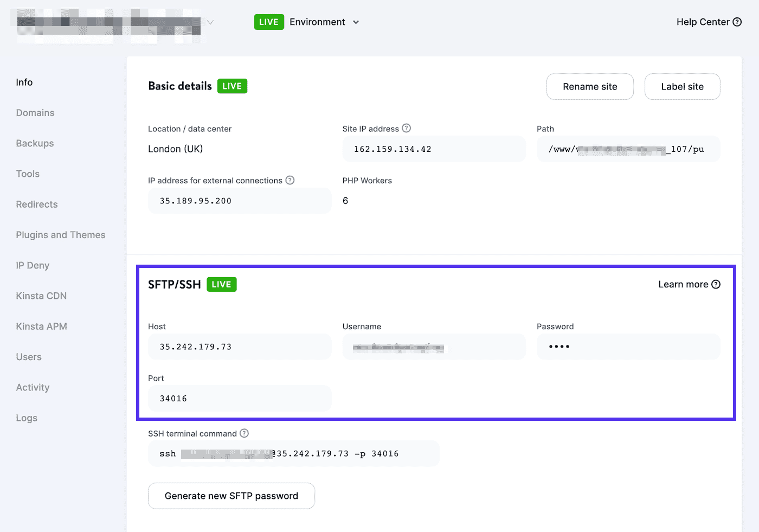Click the Site IP address tooltip icon
The image size is (759, 532).
(x=407, y=129)
